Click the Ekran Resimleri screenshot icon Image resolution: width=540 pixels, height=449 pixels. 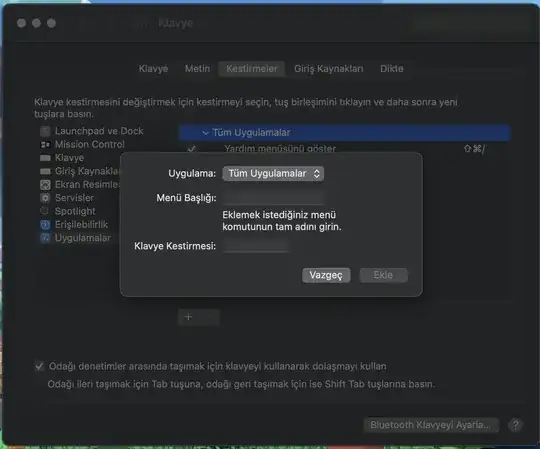tap(45, 185)
